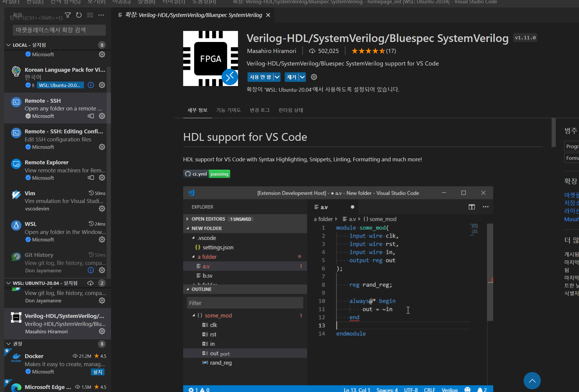Open extensions view more actions menu
579x392 pixels.
point(101,15)
